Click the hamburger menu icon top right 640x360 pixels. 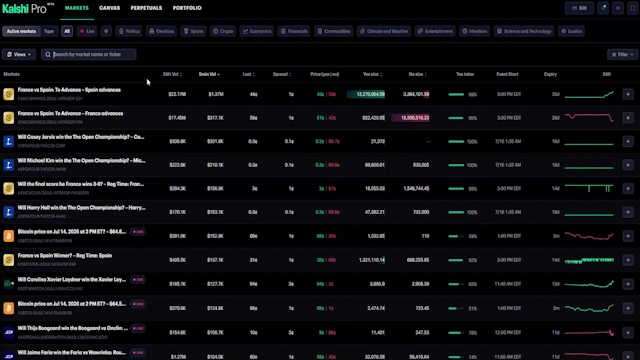tap(618, 8)
